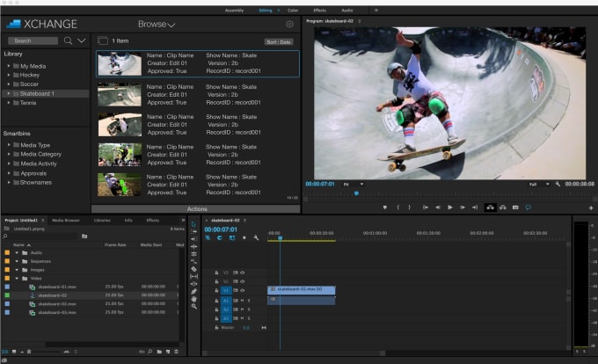Toggle lock on track A3

point(216,318)
